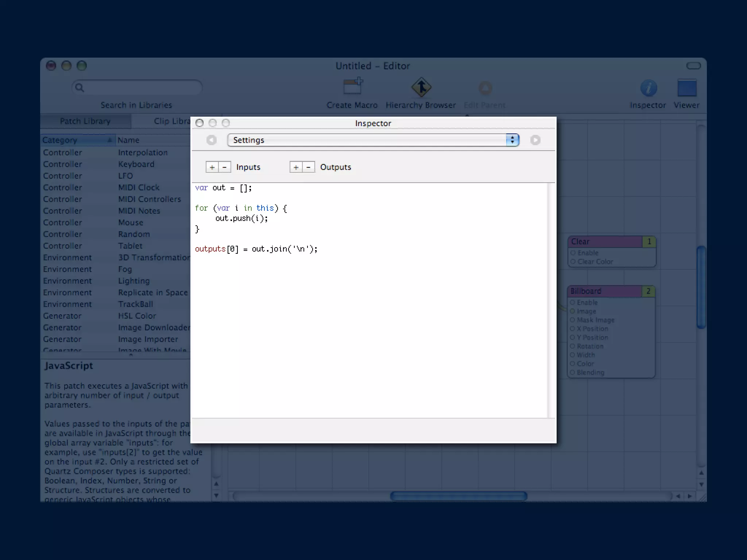Remove an output with minus button
This screenshot has height=560, width=747.
[x=308, y=167]
